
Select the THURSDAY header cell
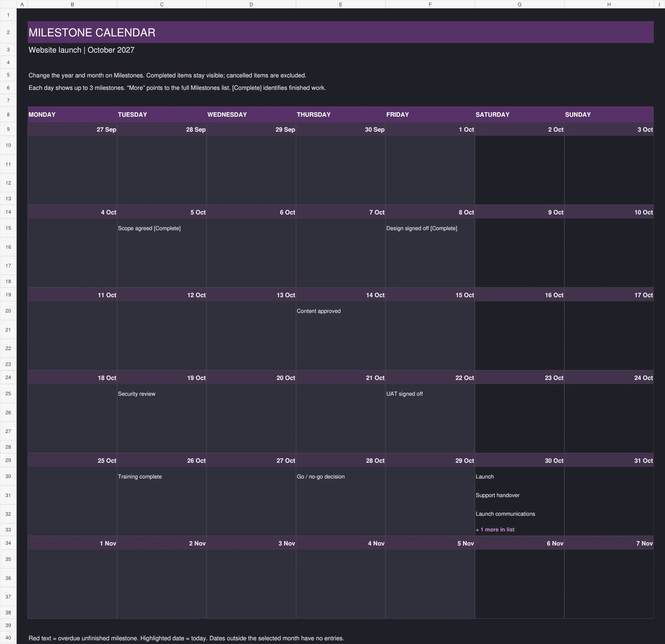tap(341, 114)
